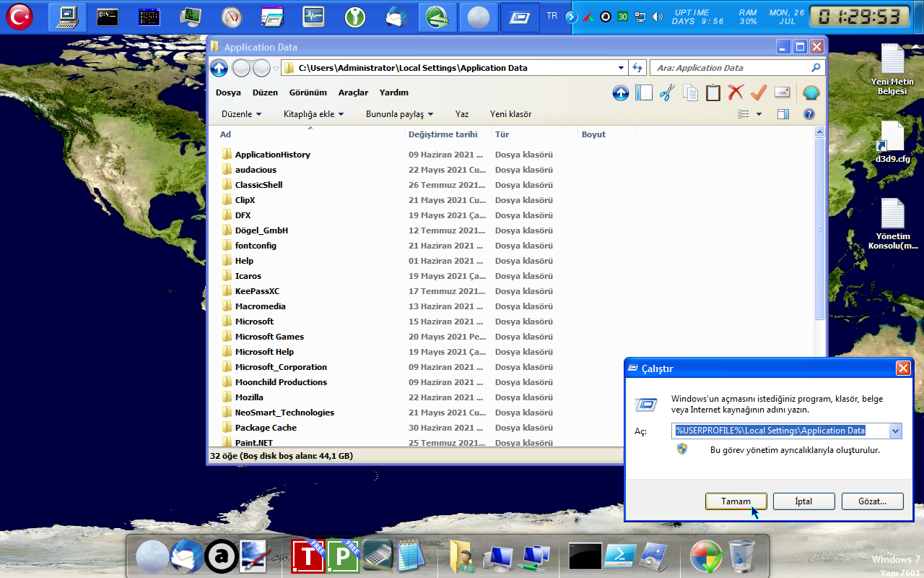
Task: Launch the calculator from the dock
Action: pos(377,556)
